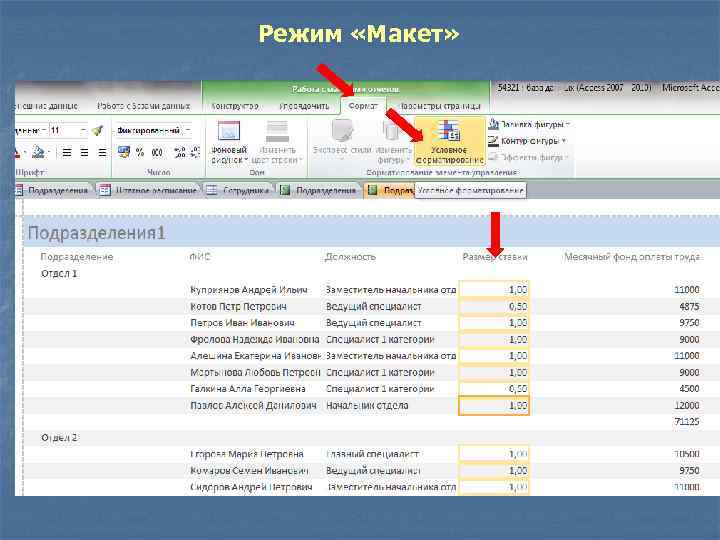The image size is (720, 540).
Task: Click the fill color paint bucket icon
Action: [x=39, y=152]
